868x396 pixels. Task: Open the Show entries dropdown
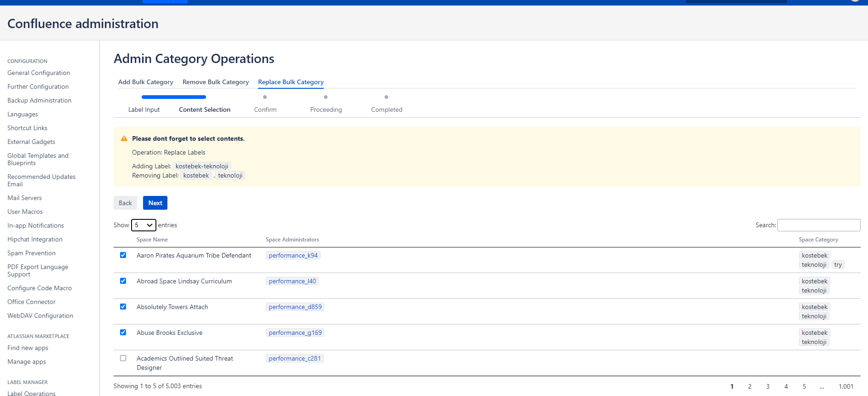[144, 225]
